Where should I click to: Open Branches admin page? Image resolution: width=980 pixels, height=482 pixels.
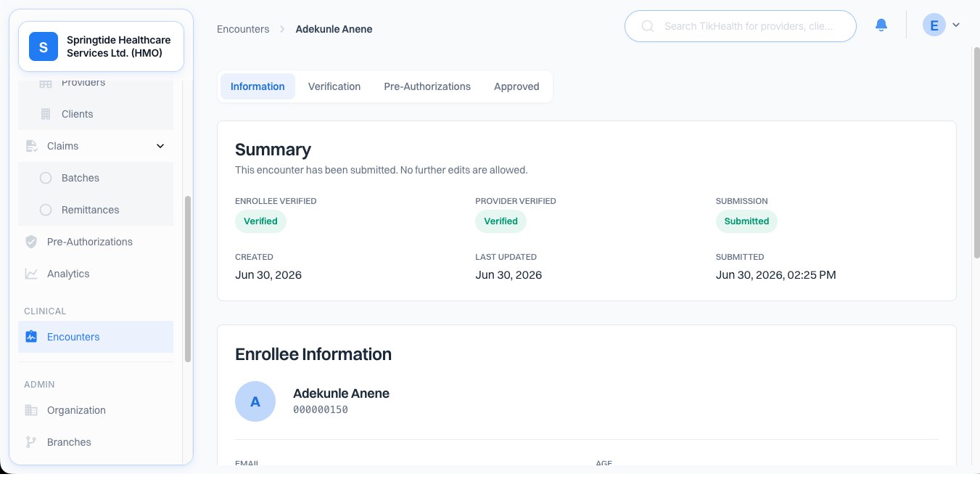click(x=96, y=442)
